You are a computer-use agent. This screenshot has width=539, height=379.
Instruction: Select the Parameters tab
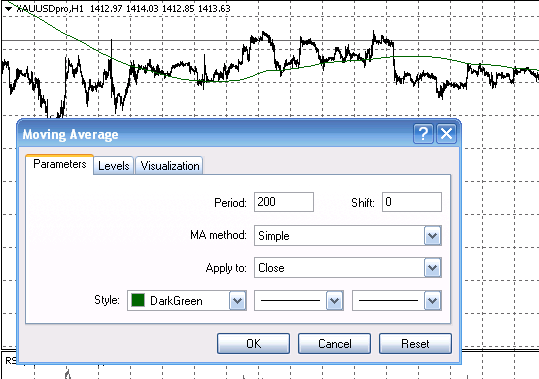[59, 164]
